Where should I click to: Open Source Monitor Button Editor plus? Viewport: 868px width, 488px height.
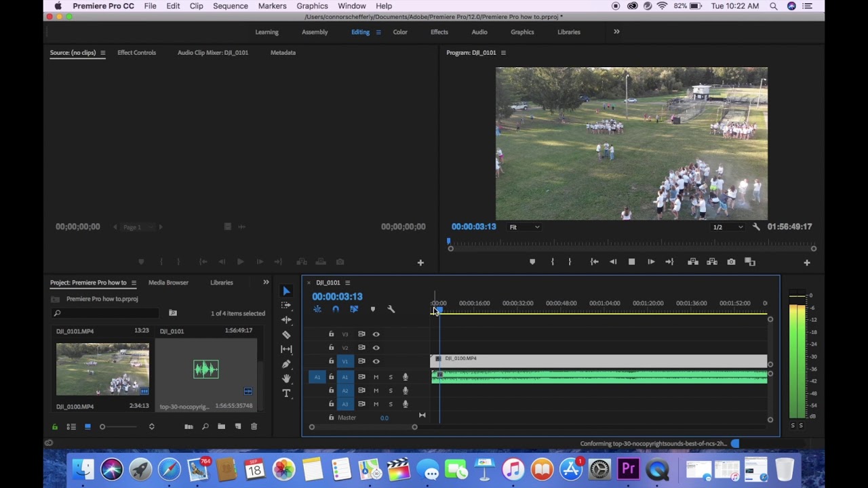click(420, 262)
